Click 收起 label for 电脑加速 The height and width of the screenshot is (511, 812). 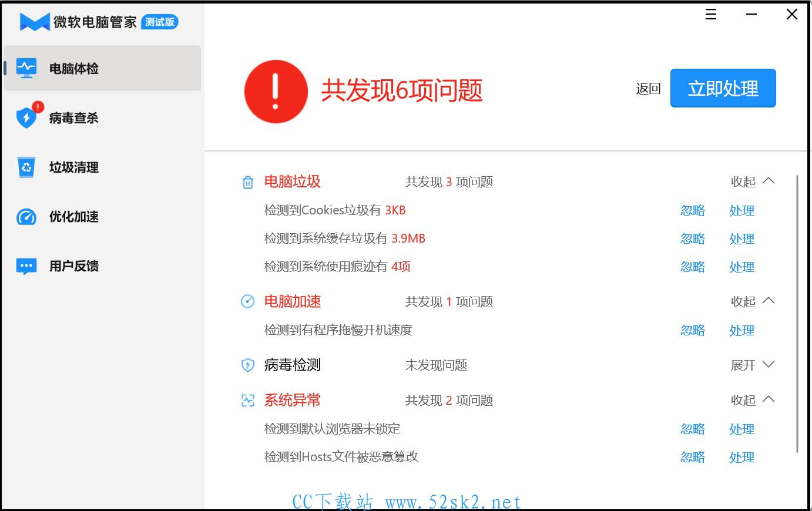[x=743, y=302]
